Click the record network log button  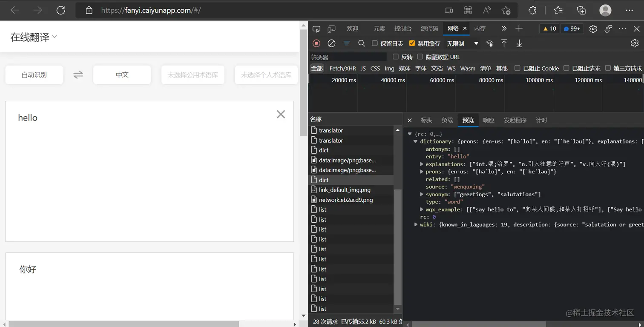pyautogui.click(x=316, y=43)
